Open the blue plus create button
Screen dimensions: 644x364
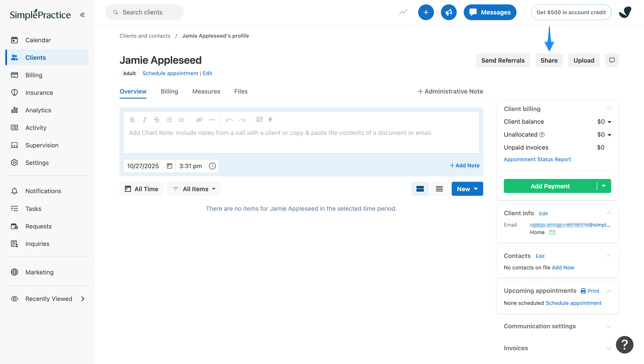(x=426, y=12)
